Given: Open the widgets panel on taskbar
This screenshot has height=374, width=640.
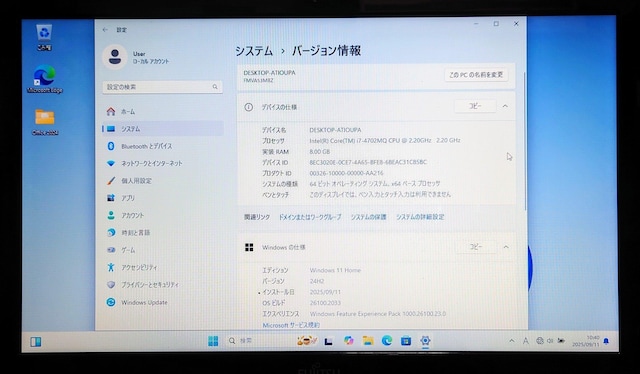Looking at the screenshot, I should click(36, 342).
